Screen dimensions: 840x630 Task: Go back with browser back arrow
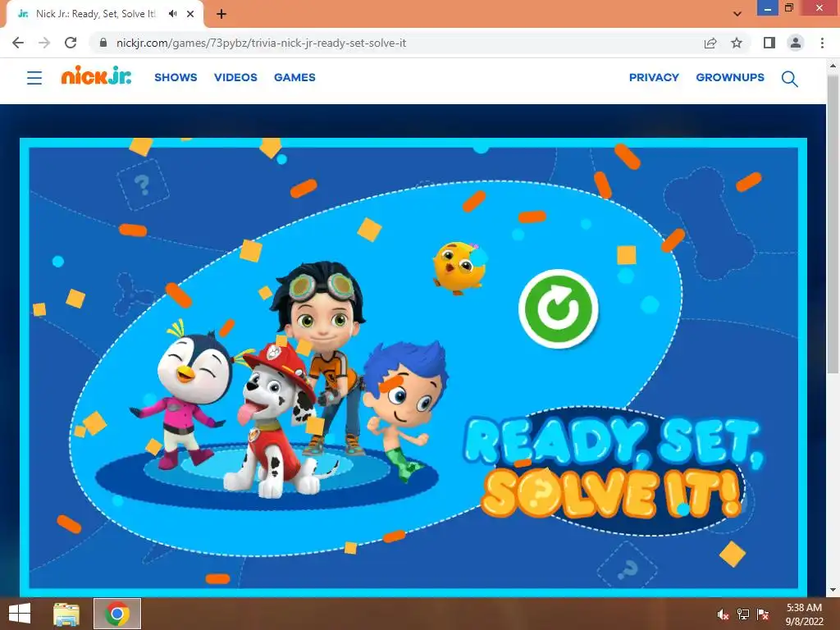(x=18, y=43)
